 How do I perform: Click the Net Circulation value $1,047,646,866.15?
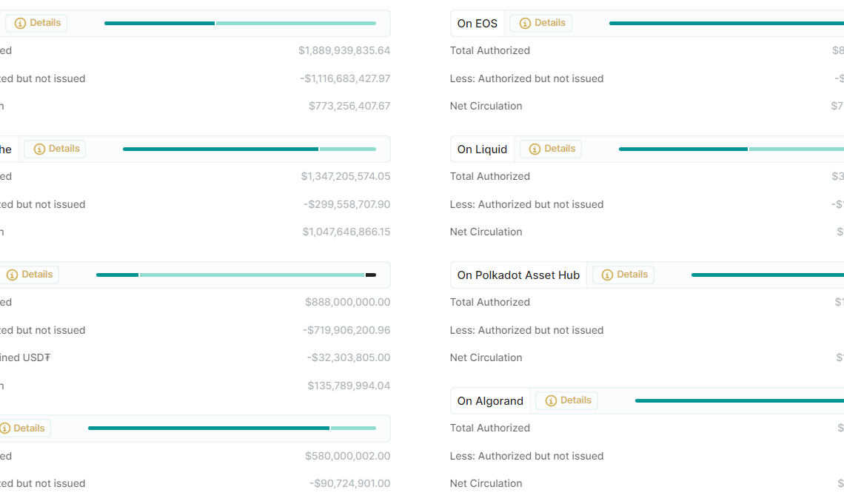click(346, 232)
